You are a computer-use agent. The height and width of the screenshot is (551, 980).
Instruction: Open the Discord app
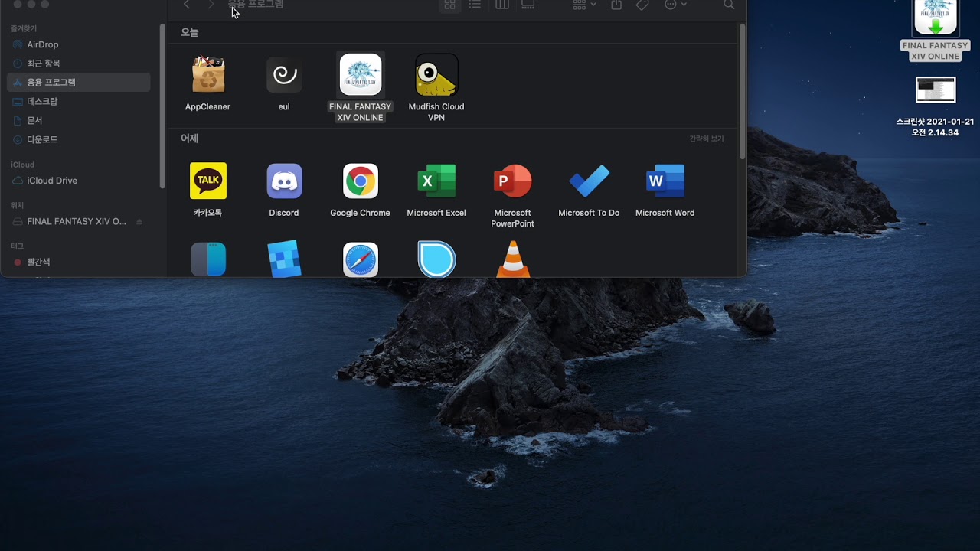click(x=284, y=181)
